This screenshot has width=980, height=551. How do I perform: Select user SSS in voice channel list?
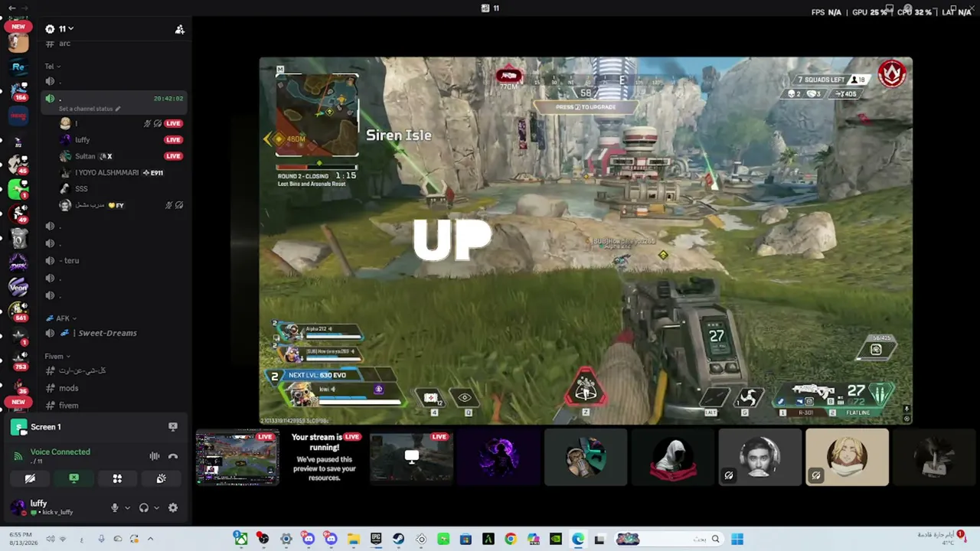(x=81, y=189)
